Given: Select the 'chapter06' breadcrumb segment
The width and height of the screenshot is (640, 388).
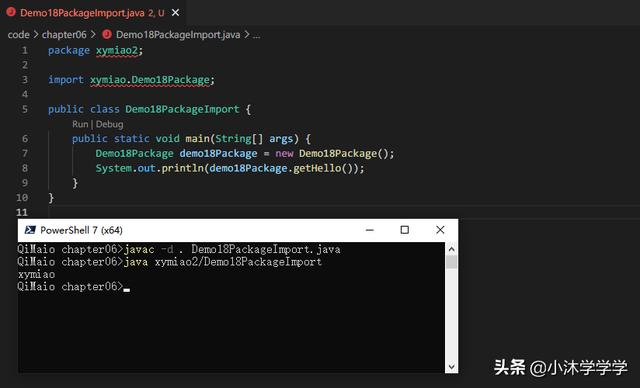Looking at the screenshot, I should click(64, 35).
